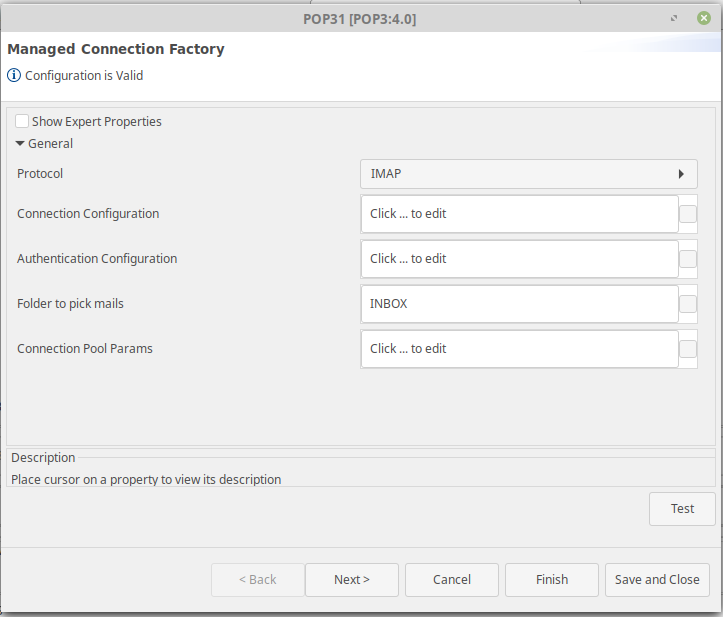Open the Connection Configuration edit button

[x=688, y=214]
